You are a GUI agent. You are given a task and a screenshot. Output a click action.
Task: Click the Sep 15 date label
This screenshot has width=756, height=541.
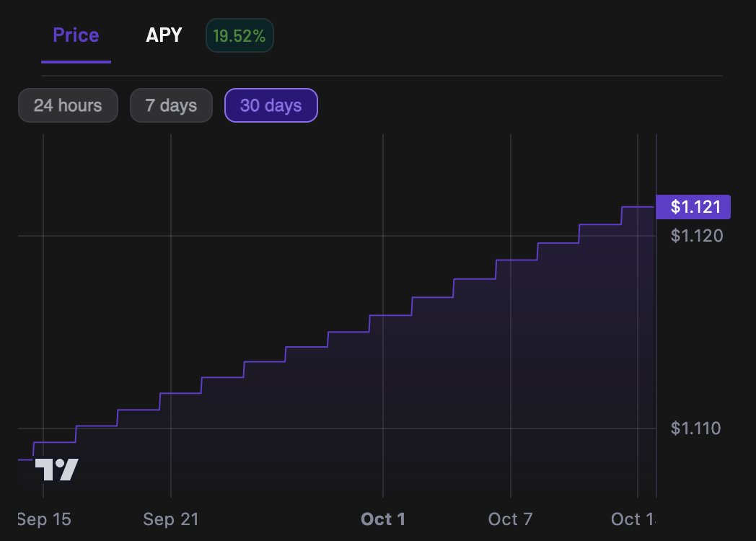[42, 519]
